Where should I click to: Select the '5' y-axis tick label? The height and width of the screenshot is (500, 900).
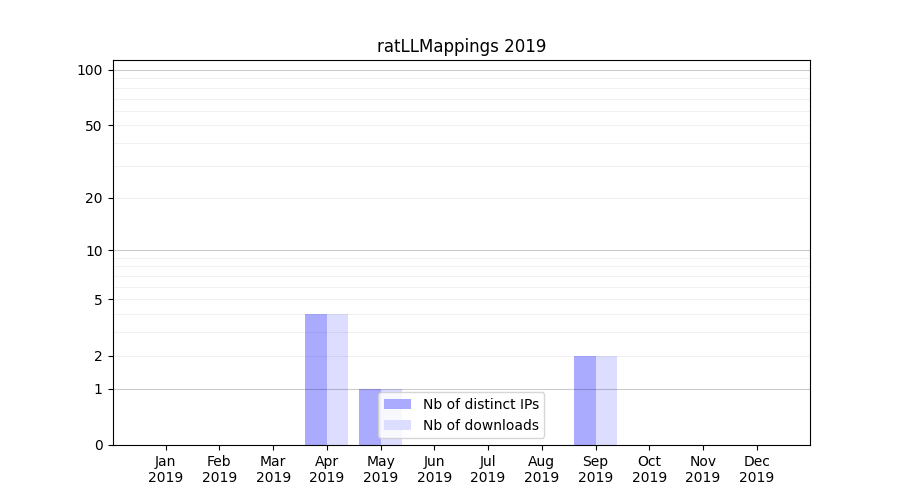click(98, 300)
